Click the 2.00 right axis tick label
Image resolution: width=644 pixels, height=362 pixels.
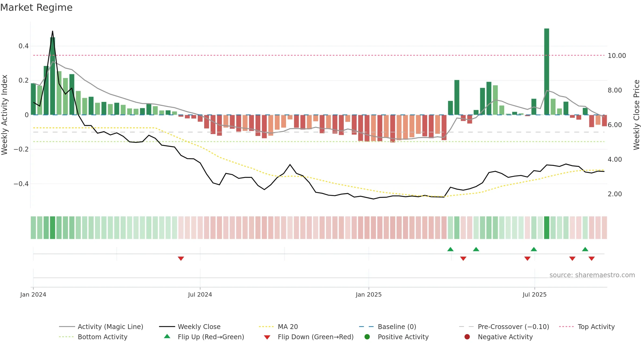pyautogui.click(x=615, y=194)
